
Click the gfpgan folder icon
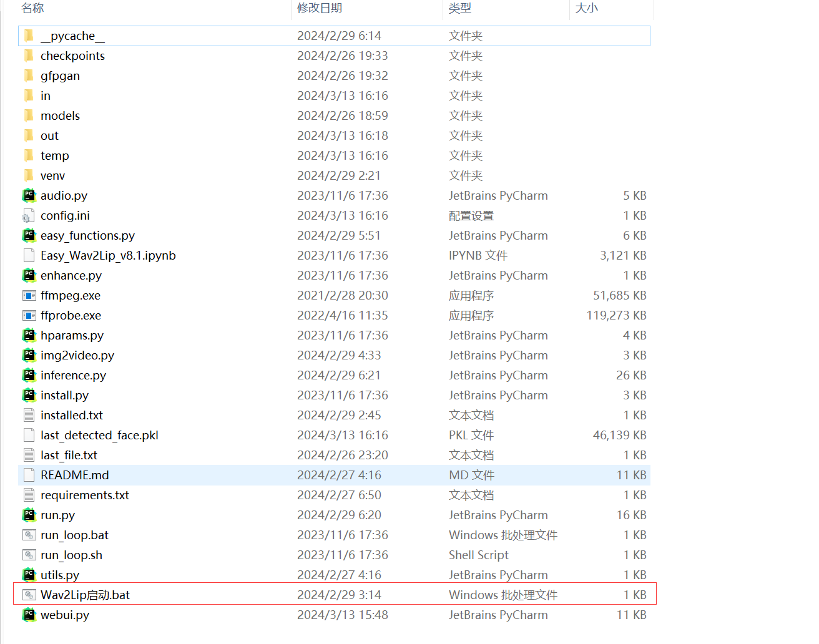pyautogui.click(x=29, y=76)
